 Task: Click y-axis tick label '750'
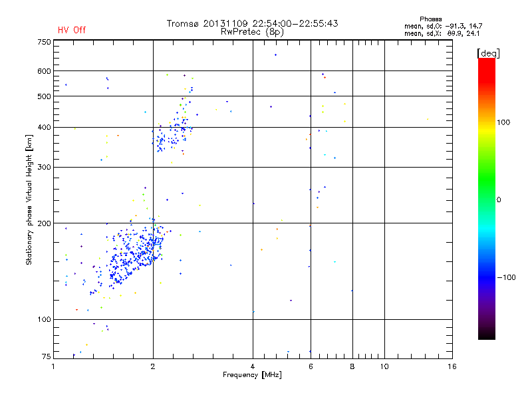pos(44,42)
